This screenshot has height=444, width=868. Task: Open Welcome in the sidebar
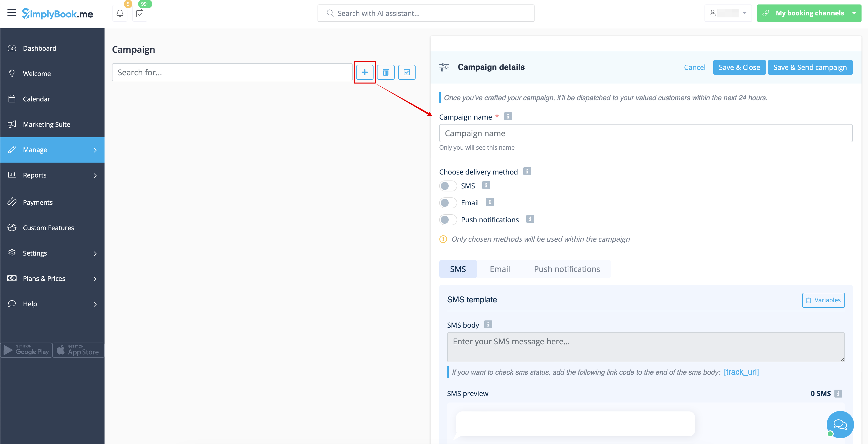coord(52,73)
